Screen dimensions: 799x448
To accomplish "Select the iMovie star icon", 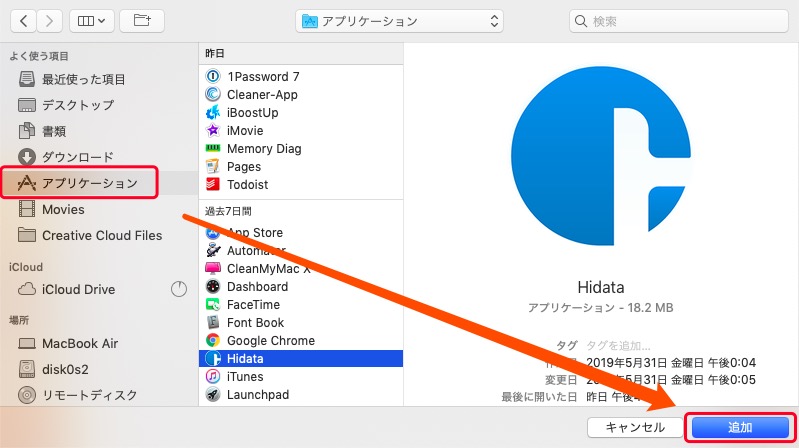I will [212, 130].
